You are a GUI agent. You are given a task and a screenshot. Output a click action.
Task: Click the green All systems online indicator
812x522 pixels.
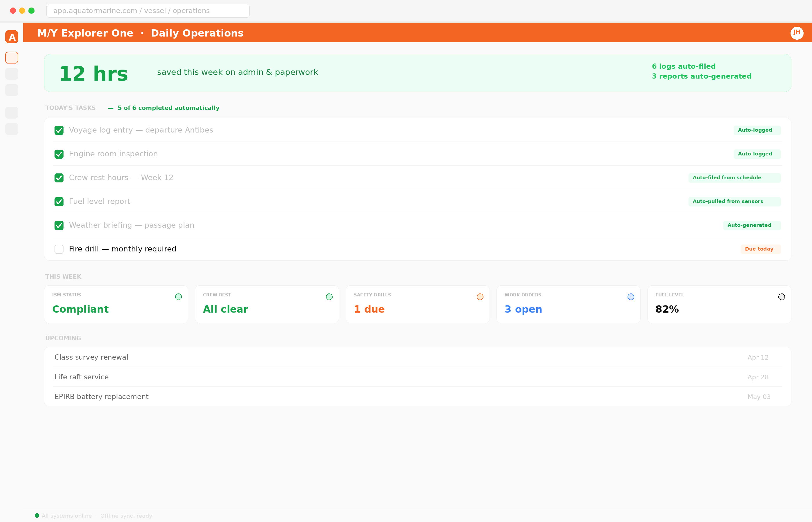(x=37, y=516)
